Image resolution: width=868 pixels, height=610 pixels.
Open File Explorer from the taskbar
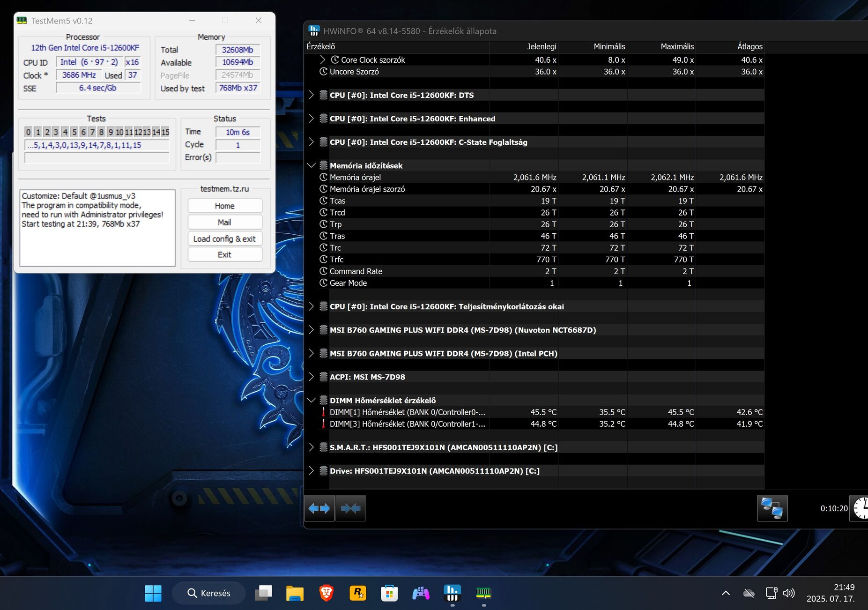click(x=295, y=593)
